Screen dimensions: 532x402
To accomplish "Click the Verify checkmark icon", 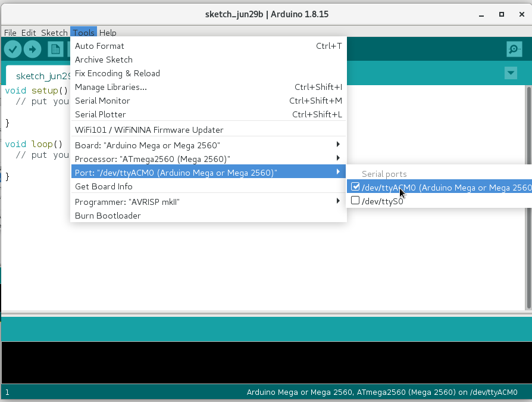I will click(13, 49).
